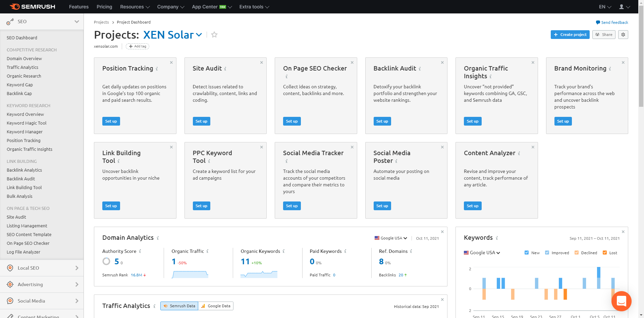This screenshot has width=644, height=318.
Task: Close the Brand Monitoring card
Action: coord(623,62)
